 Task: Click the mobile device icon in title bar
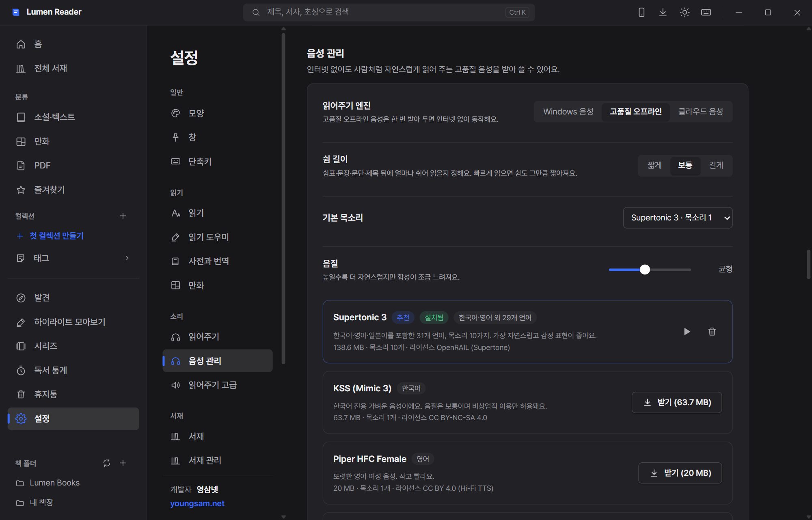tap(641, 12)
